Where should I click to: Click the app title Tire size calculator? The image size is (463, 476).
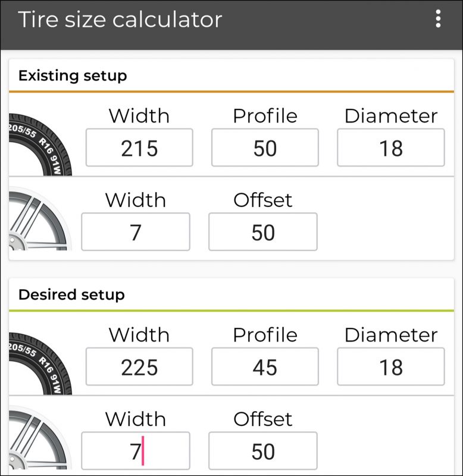click(121, 19)
